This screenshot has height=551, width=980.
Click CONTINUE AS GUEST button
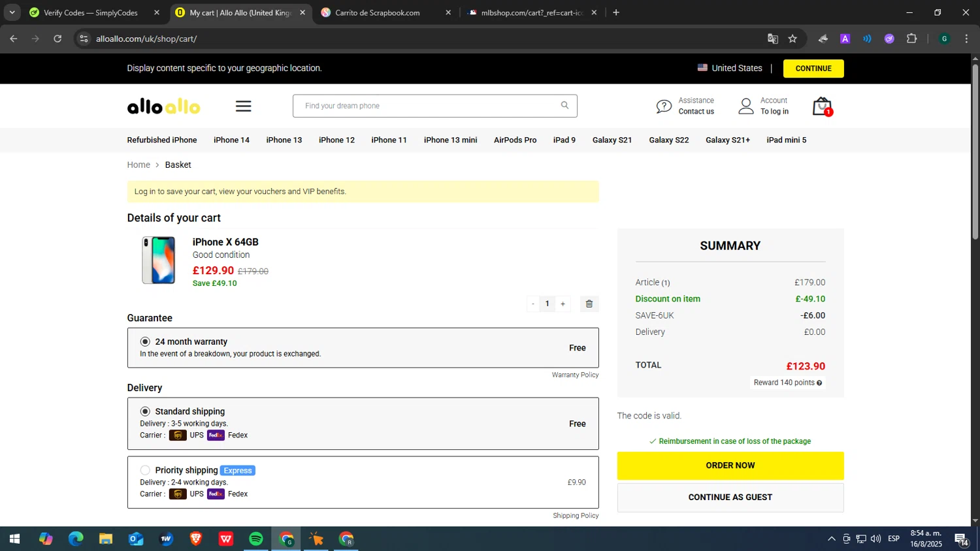point(730,497)
